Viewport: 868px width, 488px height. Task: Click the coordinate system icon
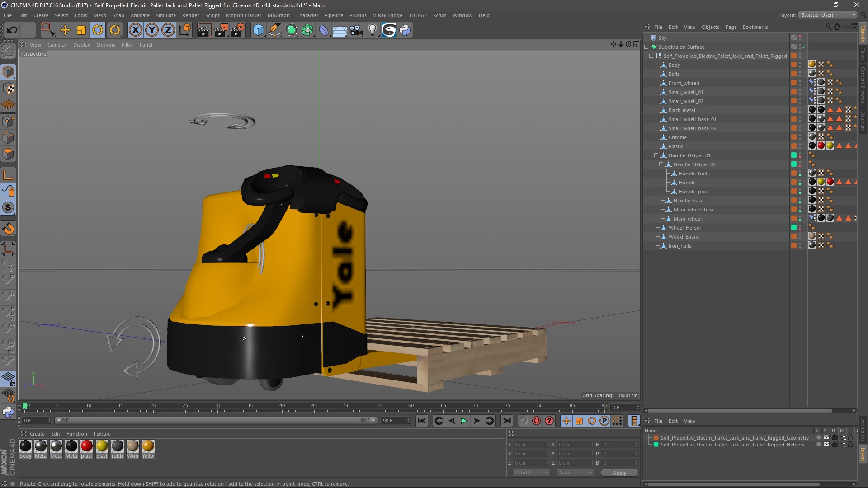click(x=185, y=30)
